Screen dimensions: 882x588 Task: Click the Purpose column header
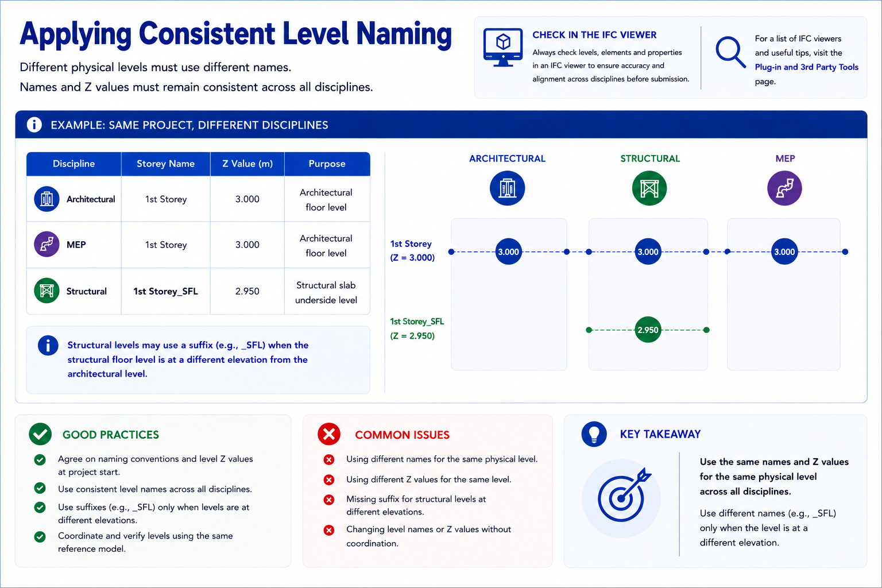(327, 164)
